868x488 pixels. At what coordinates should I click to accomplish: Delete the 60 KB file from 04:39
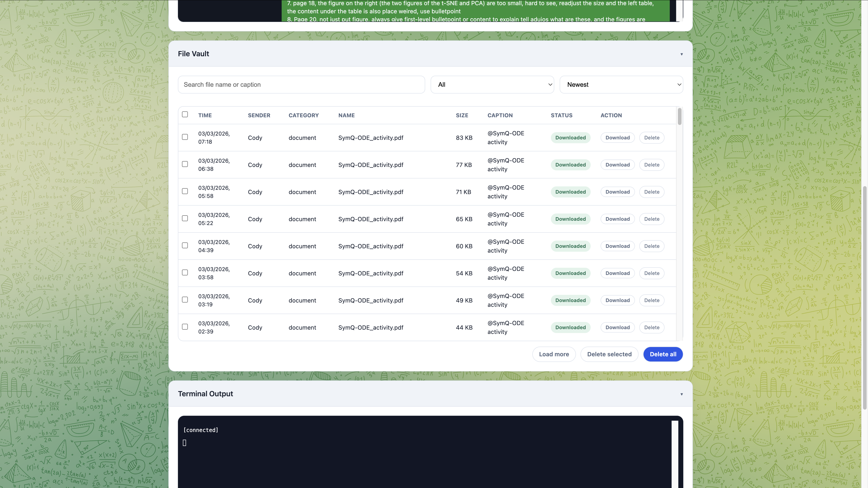652,246
